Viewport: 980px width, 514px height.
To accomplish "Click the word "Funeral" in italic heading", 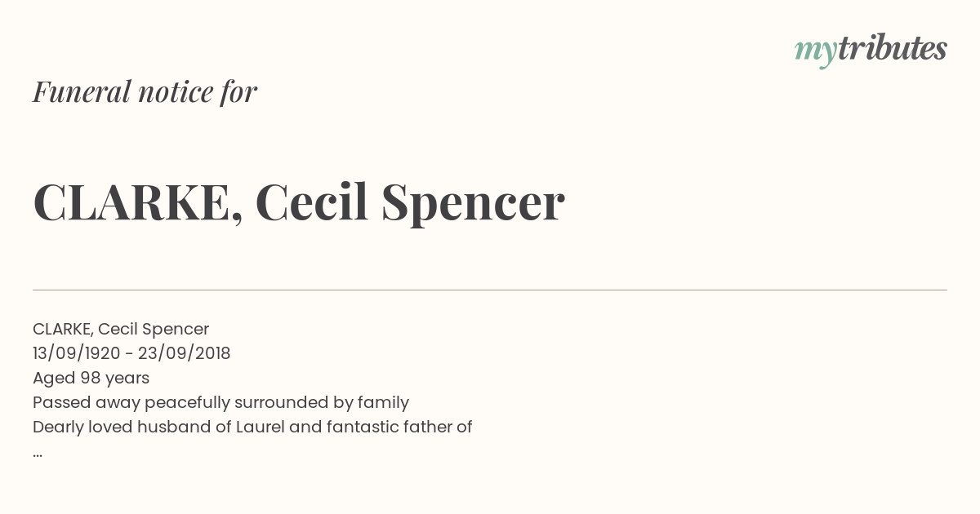I will pyautogui.click(x=82, y=91).
